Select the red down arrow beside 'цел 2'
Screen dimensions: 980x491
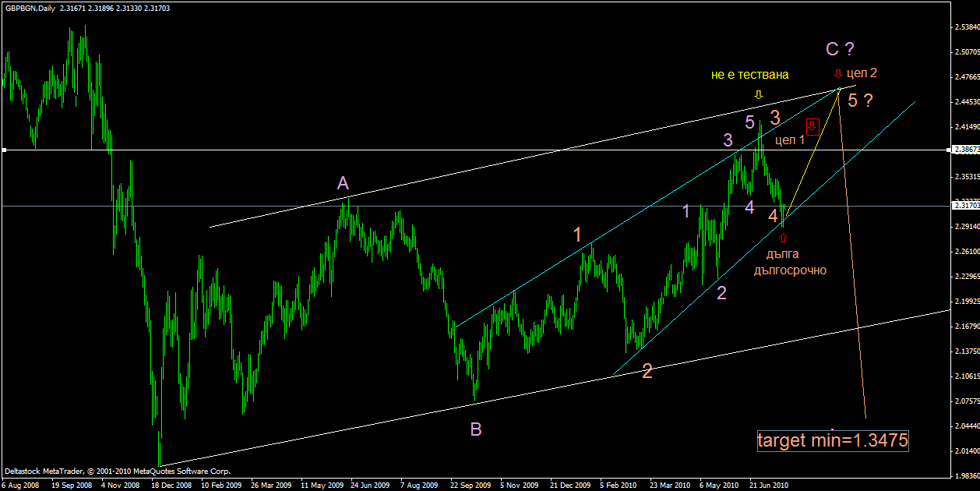click(x=837, y=74)
